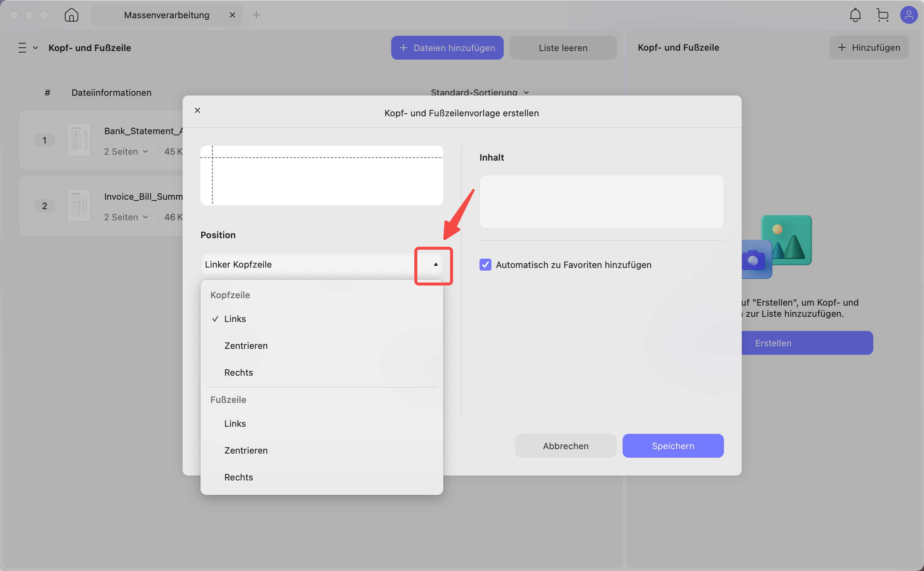Select Kopfzeile Zentrieren option
Viewport: 924px width, 571px height.
point(322,346)
